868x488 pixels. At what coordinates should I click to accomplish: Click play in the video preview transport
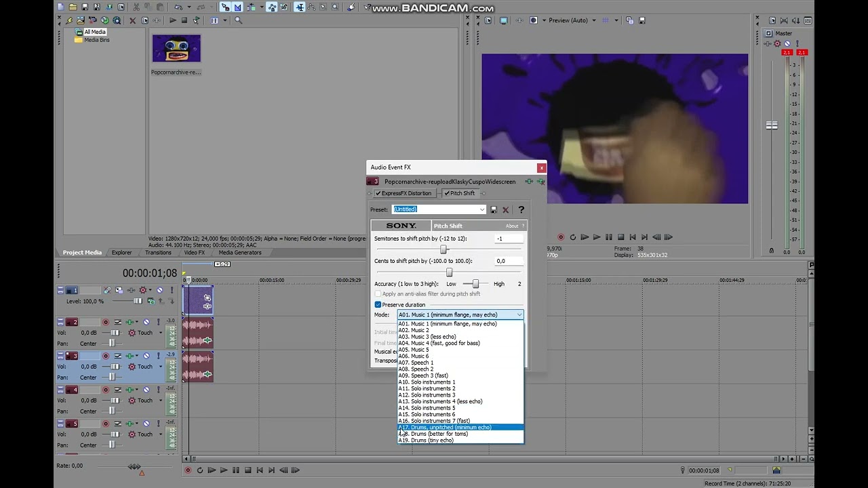(x=597, y=237)
